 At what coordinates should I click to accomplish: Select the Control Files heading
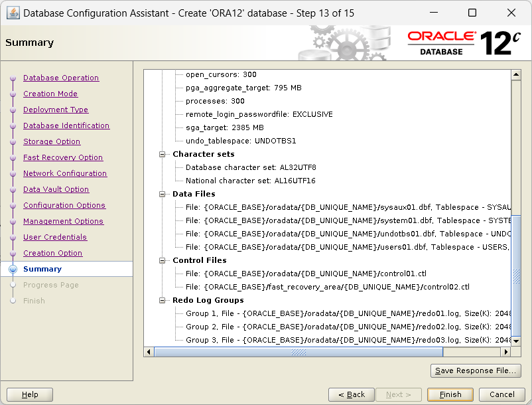point(200,260)
